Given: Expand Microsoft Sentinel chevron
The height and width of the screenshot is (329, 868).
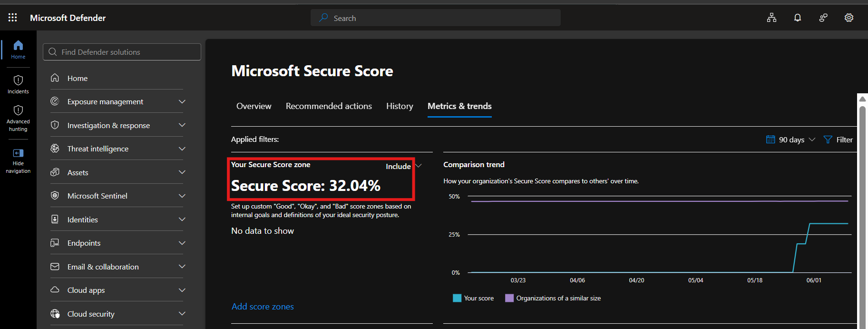Looking at the screenshot, I should pyautogui.click(x=182, y=196).
